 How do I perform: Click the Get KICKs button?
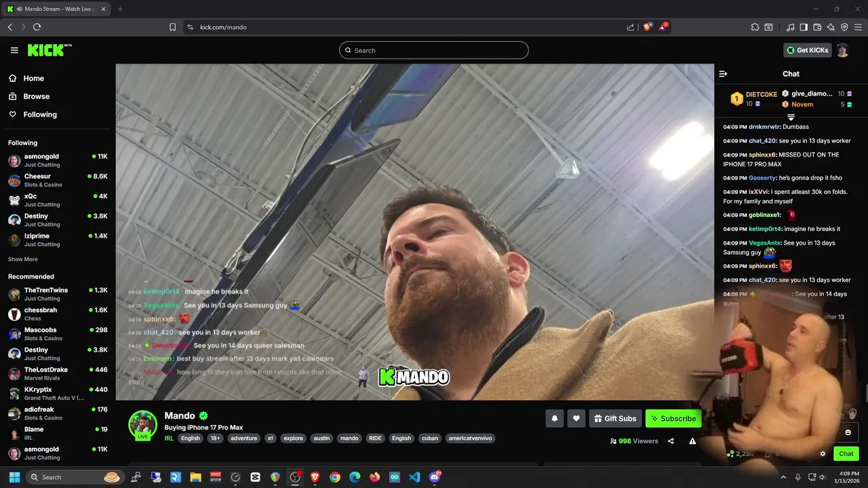click(808, 50)
